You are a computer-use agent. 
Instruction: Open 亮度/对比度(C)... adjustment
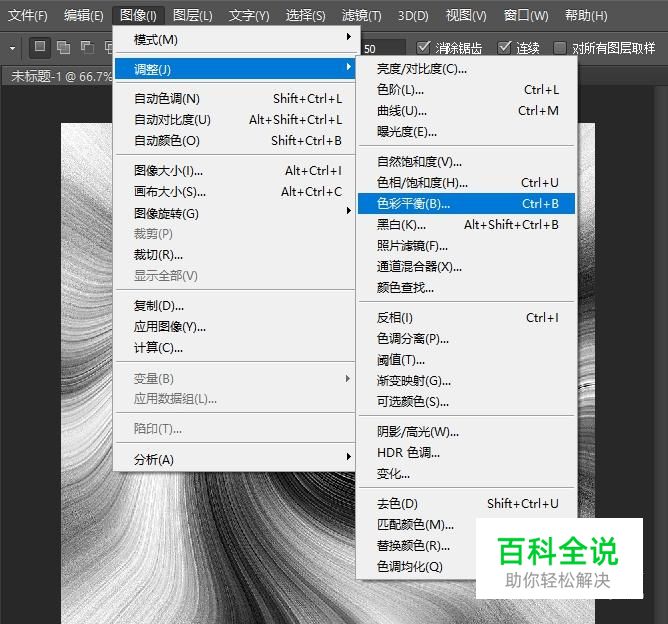(466, 69)
